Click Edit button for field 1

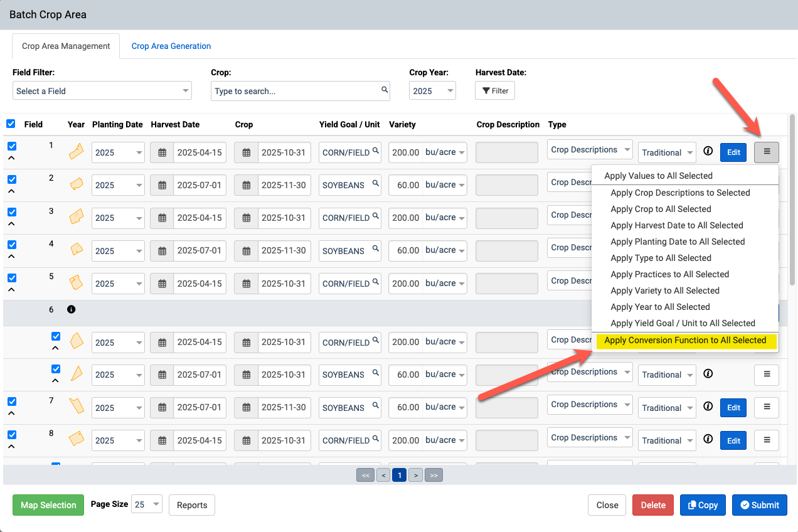point(733,152)
